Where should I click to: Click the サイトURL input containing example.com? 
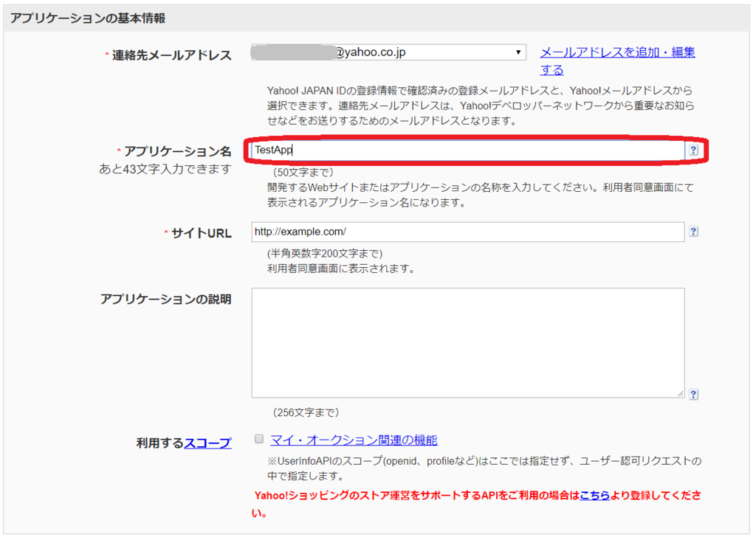465,231
